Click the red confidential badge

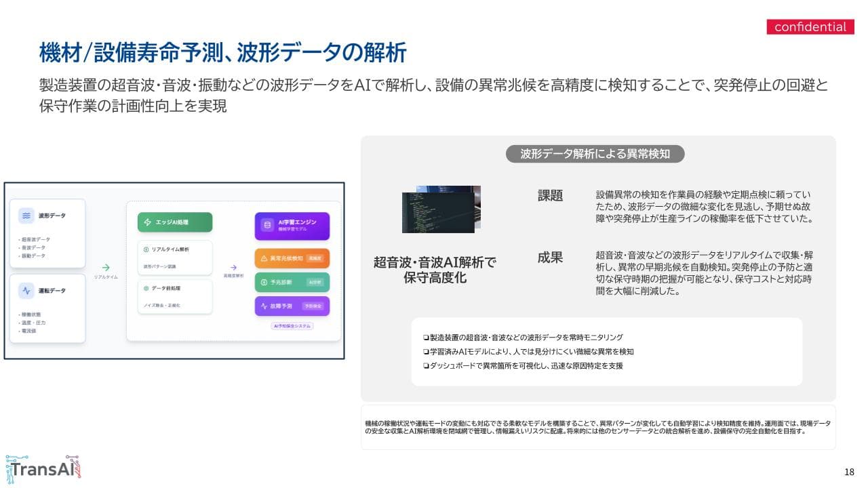[x=810, y=27]
